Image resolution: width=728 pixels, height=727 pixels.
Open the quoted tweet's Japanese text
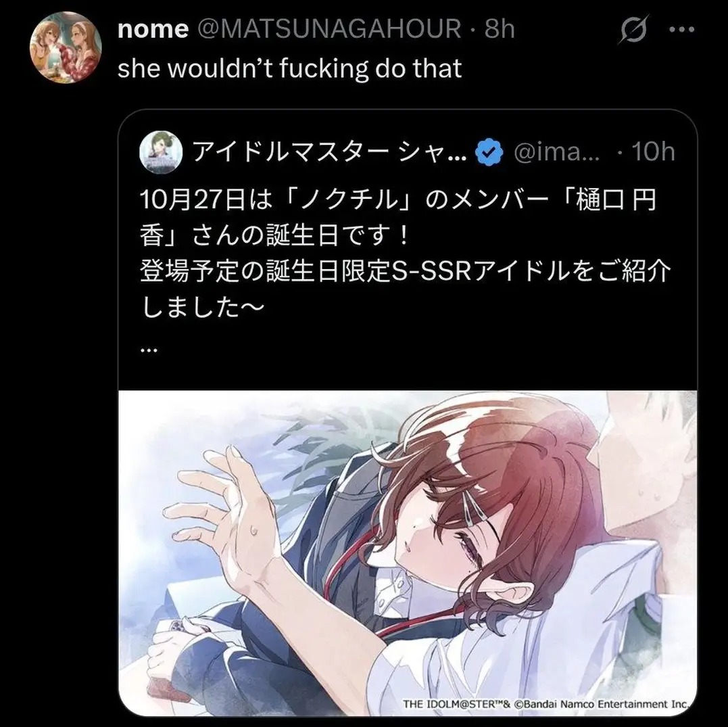coord(405,254)
